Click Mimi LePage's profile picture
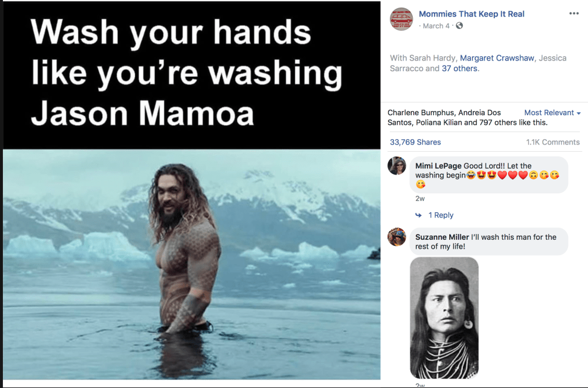 (x=397, y=166)
